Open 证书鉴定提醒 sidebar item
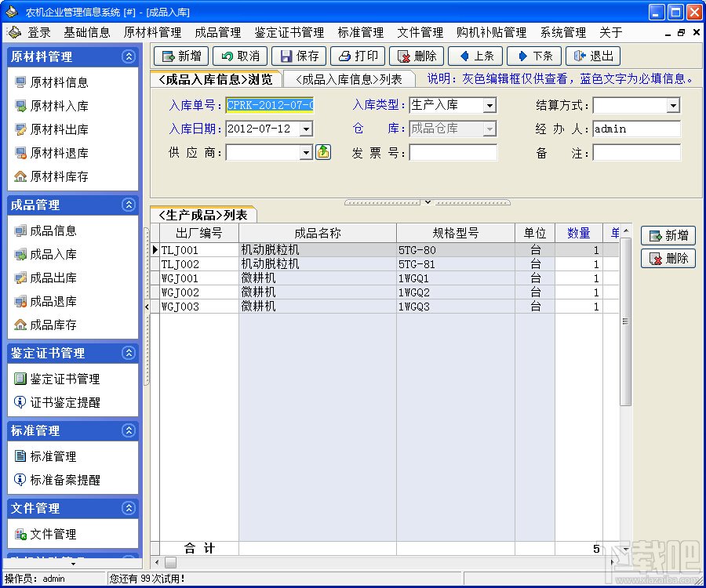The image size is (706, 588). point(56,402)
